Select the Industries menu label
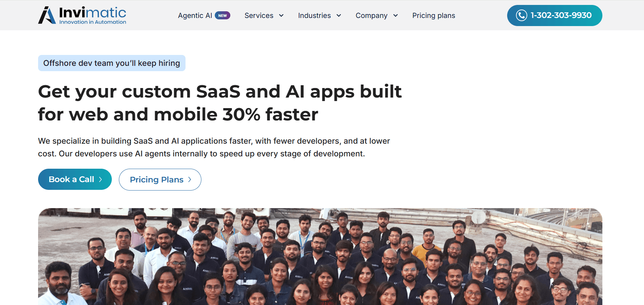The image size is (644, 305). click(x=314, y=15)
